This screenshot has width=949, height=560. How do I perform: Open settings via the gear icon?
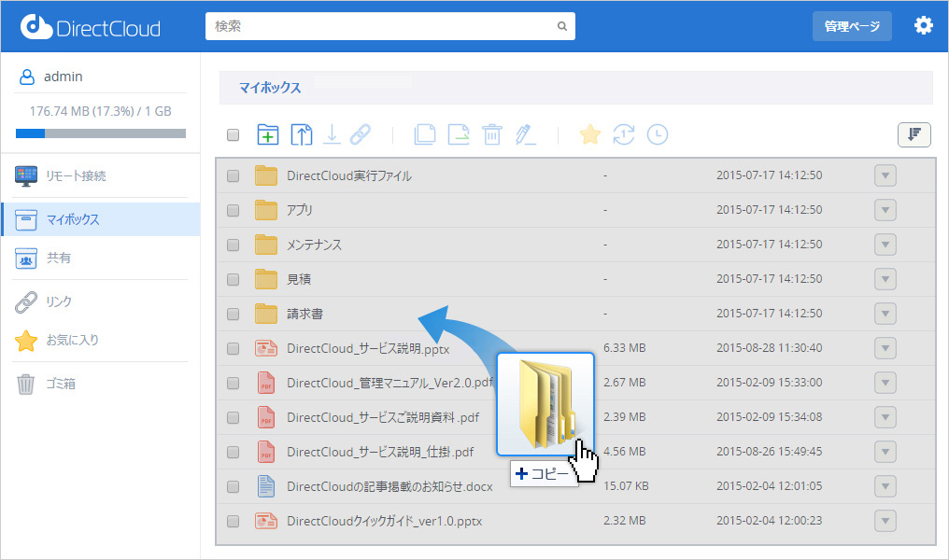pyautogui.click(x=923, y=26)
